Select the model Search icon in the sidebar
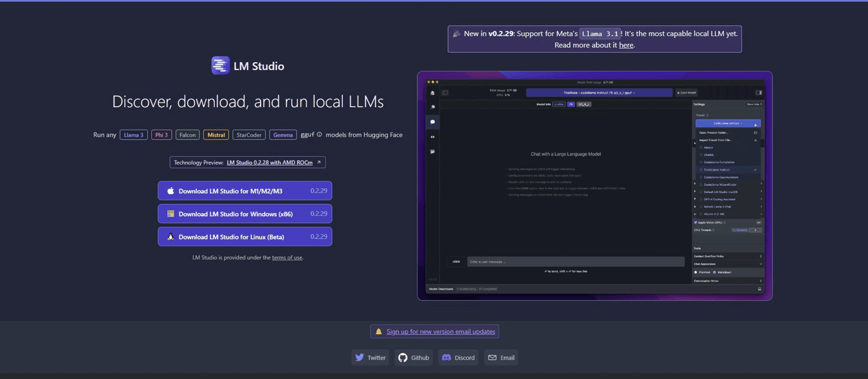Screen dimensions: 868x379 click(432, 107)
